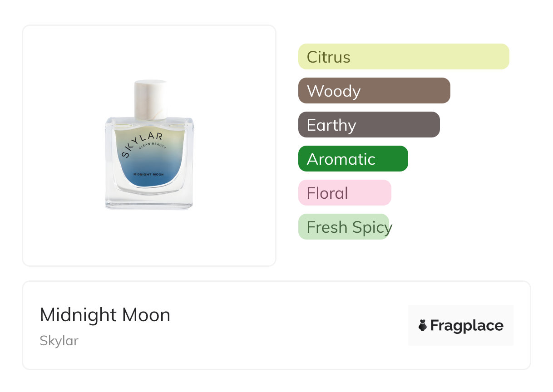The height and width of the screenshot is (392, 553).
Task: Click the Skylar brand name below title
Action: 59,341
